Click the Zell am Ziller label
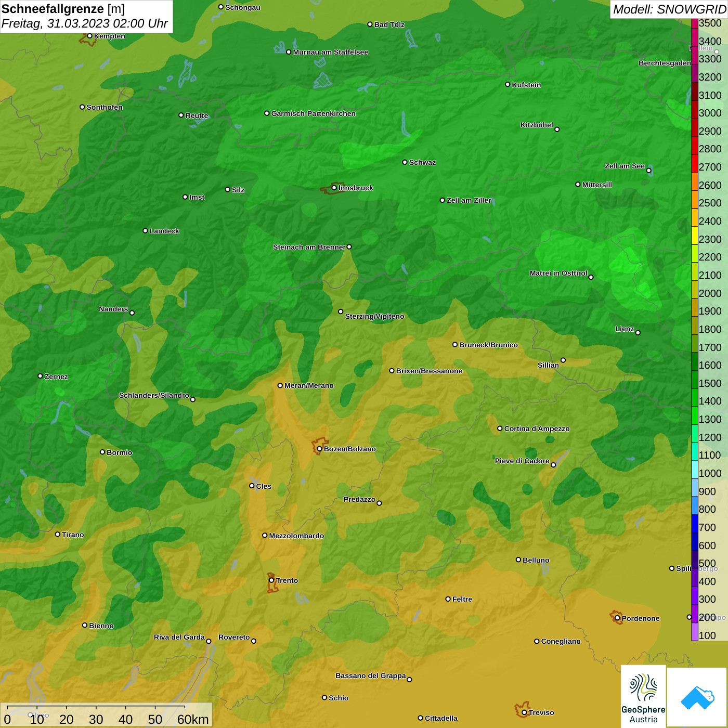 (469, 200)
